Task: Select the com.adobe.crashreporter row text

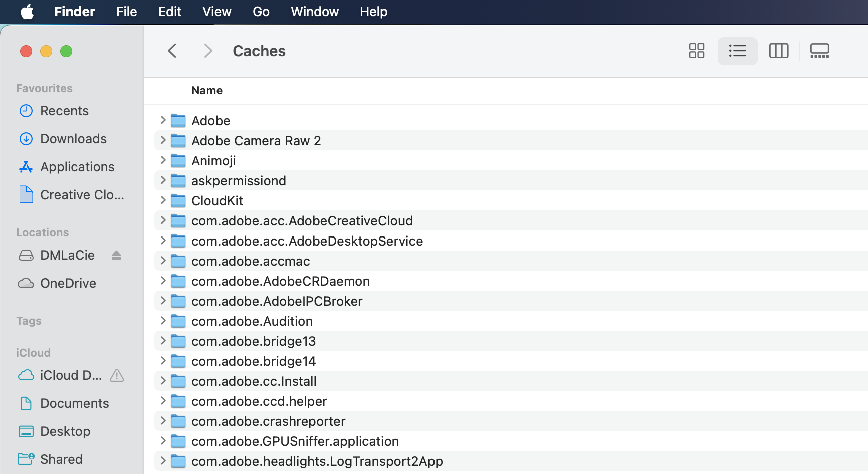Action: point(269,421)
